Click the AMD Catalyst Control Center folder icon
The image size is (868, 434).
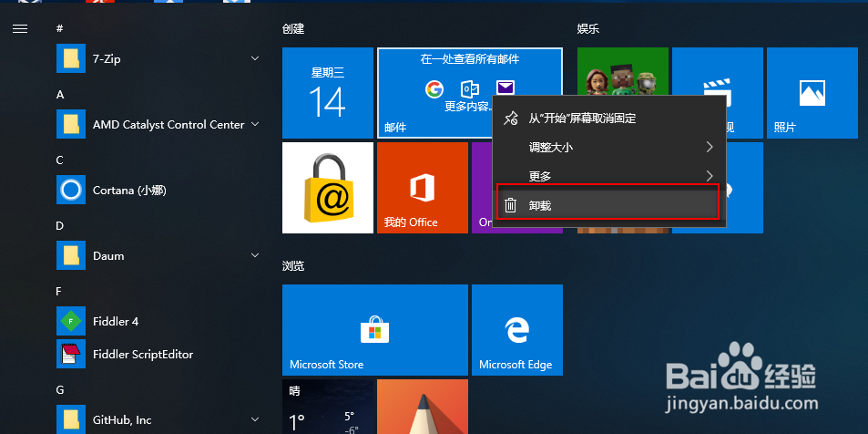(x=71, y=124)
